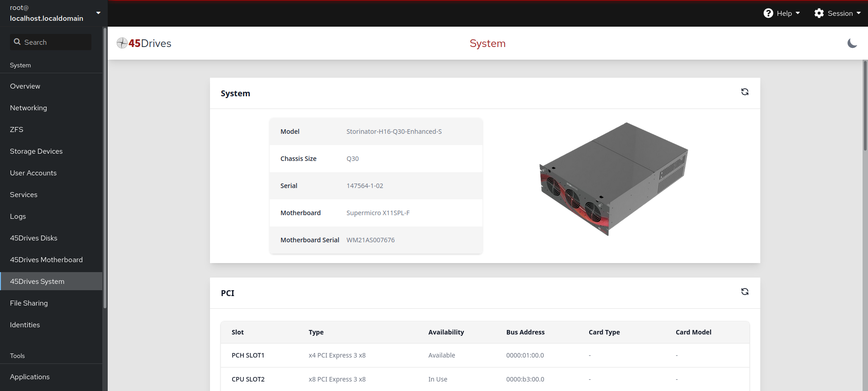Click the Tools section label in sidebar
Screen dimensions: 868x391
click(17, 356)
